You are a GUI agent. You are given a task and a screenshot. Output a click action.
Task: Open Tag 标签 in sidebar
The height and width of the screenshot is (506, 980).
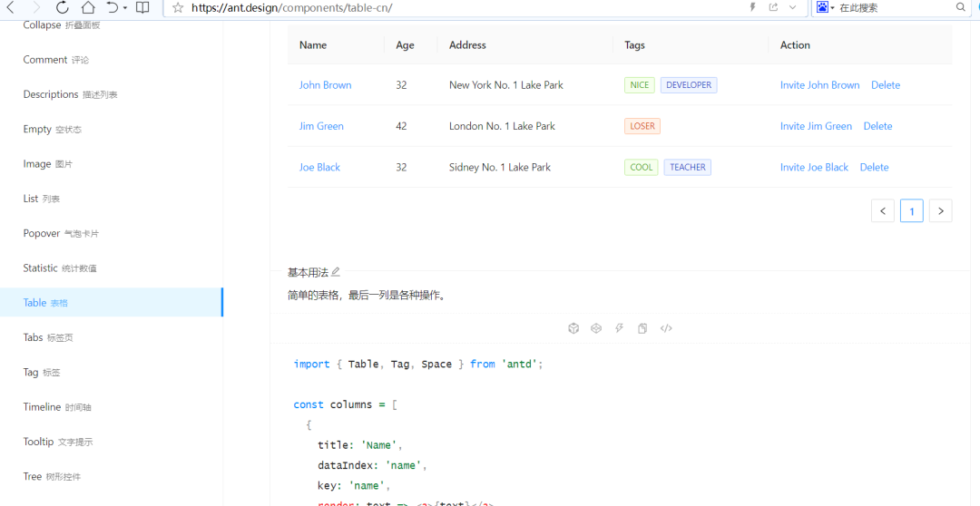click(x=41, y=373)
